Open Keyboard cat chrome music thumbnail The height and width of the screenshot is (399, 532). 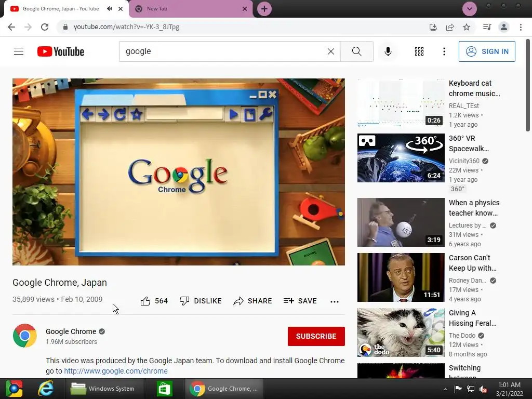tap(401, 102)
